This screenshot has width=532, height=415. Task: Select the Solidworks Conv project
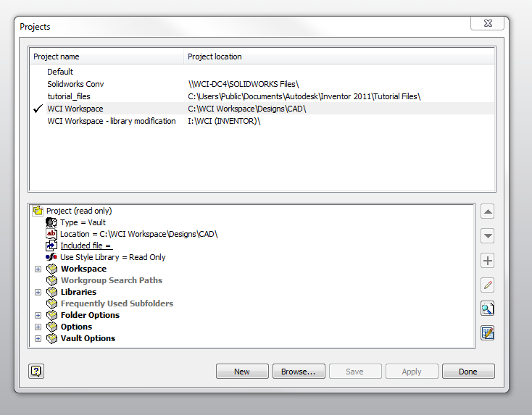coord(75,84)
